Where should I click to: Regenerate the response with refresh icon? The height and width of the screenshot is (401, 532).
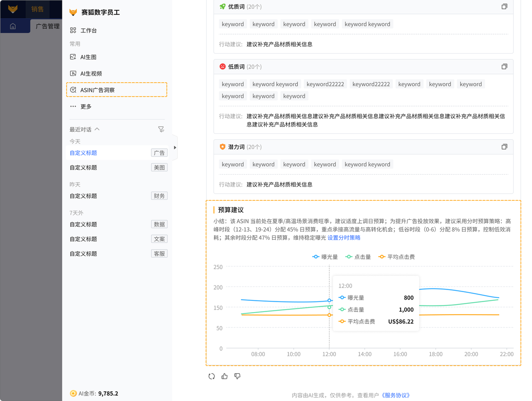click(x=212, y=376)
